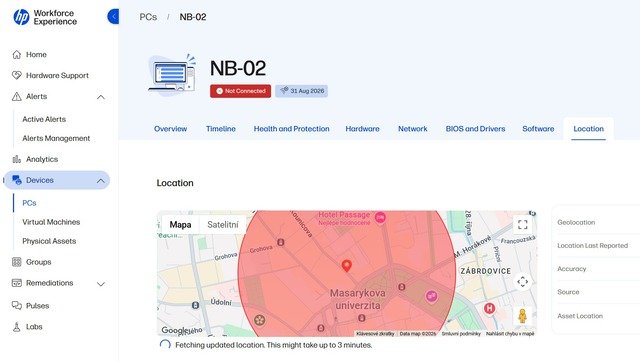Click the Devices icon in sidebar
This screenshot has height=362, width=640.
point(17,180)
